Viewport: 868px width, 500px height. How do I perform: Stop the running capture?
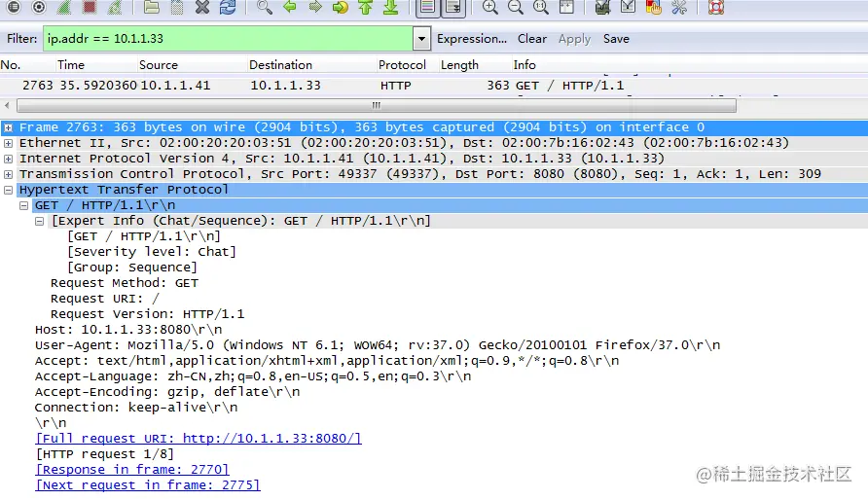coord(90,7)
